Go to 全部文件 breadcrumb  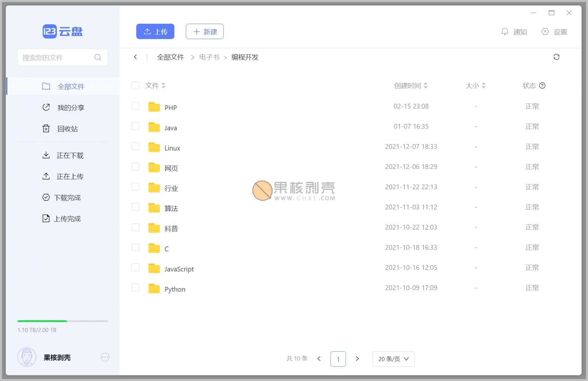[x=171, y=57]
